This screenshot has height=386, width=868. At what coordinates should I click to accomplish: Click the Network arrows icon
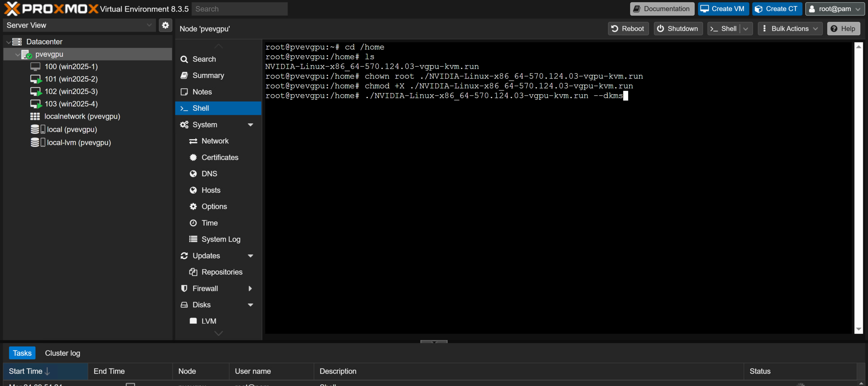click(193, 141)
